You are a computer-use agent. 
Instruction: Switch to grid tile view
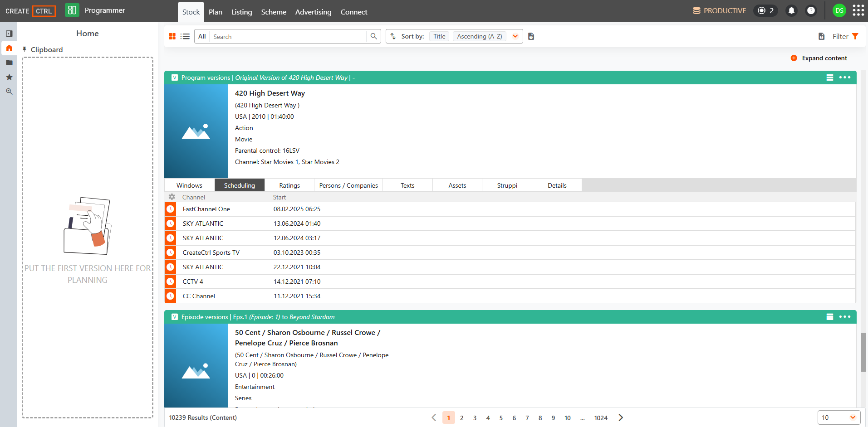[172, 36]
